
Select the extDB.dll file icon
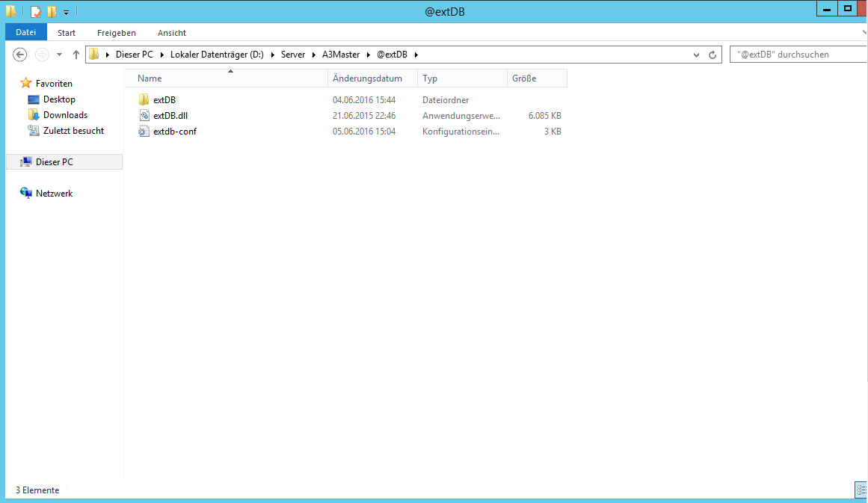(145, 116)
